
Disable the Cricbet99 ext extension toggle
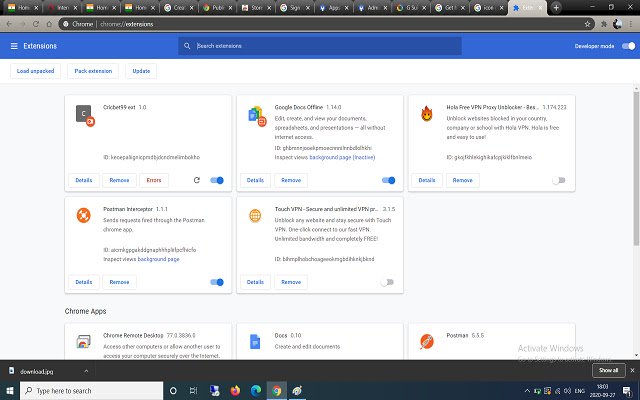(x=217, y=180)
